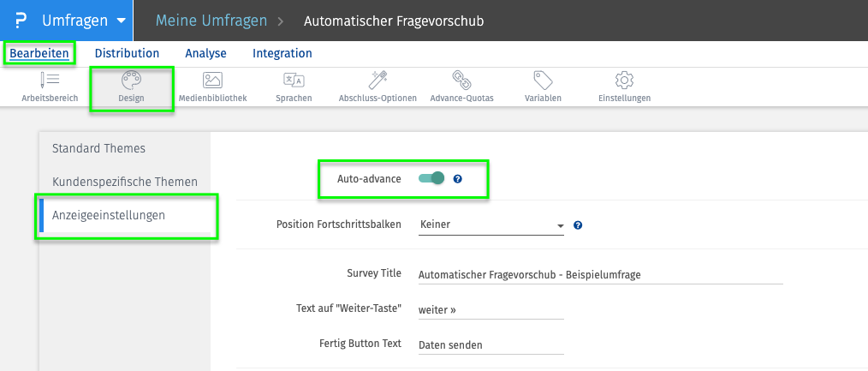The width and height of the screenshot is (868, 371).
Task: Click the Text auf "Weiter-Taste" input field
Action: tap(491, 310)
